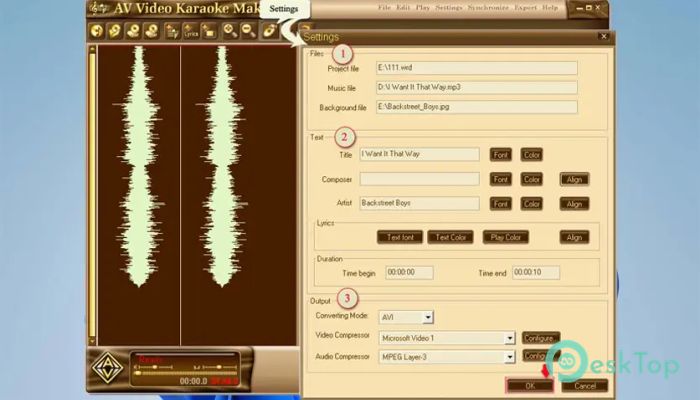Viewport: 700px width, 400px height.
Task: Expand the Video Compressor dropdown
Action: click(x=509, y=338)
